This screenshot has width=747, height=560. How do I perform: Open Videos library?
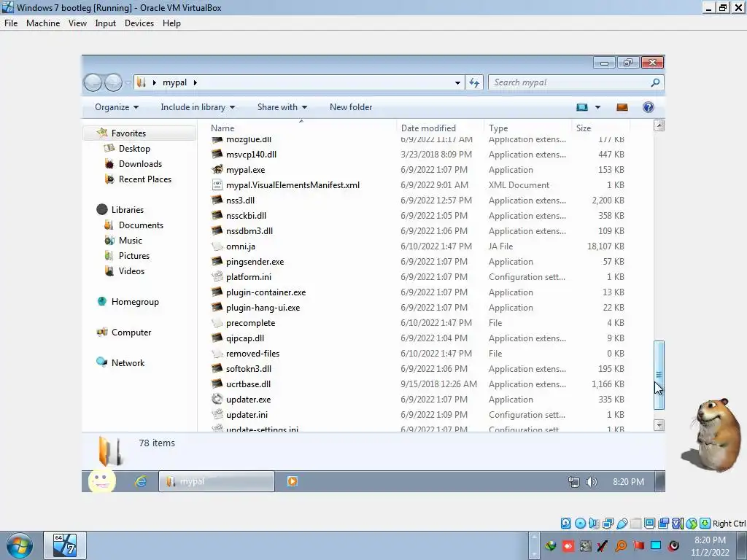click(131, 271)
